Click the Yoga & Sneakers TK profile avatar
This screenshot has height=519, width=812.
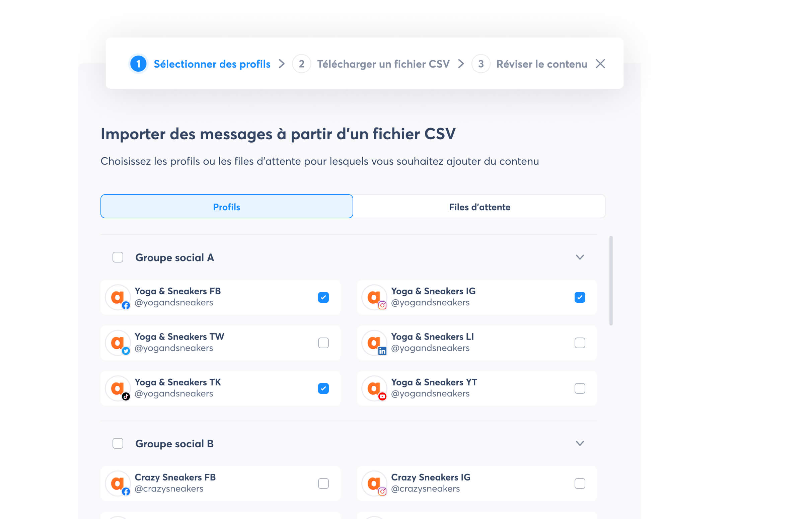(x=118, y=388)
